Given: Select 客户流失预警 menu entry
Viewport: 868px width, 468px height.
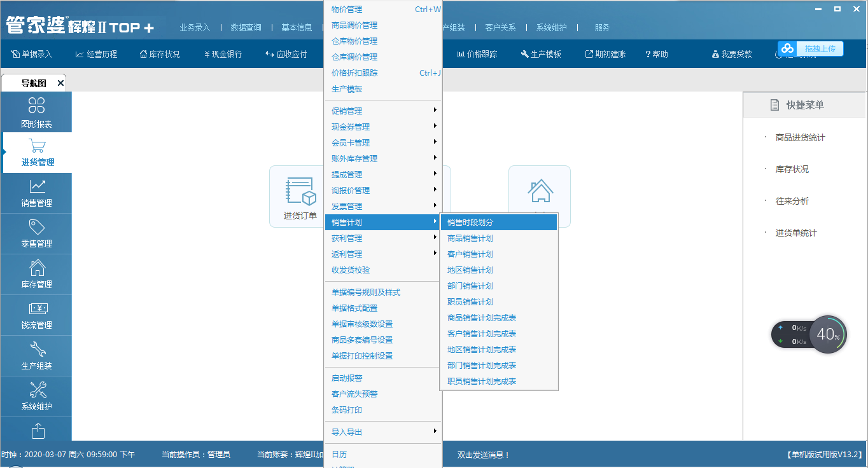Looking at the screenshot, I should [x=383, y=394].
